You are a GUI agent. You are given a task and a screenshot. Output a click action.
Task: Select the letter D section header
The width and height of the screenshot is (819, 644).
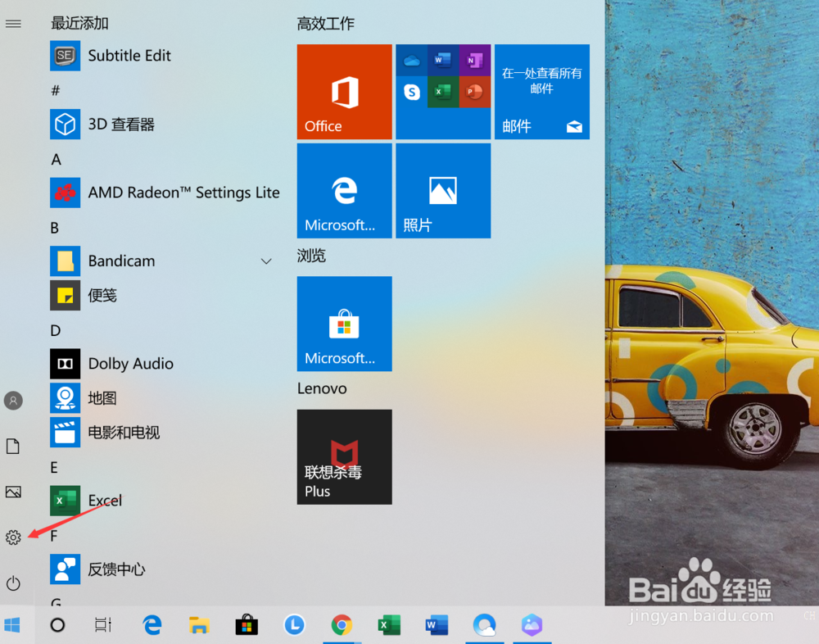54,330
